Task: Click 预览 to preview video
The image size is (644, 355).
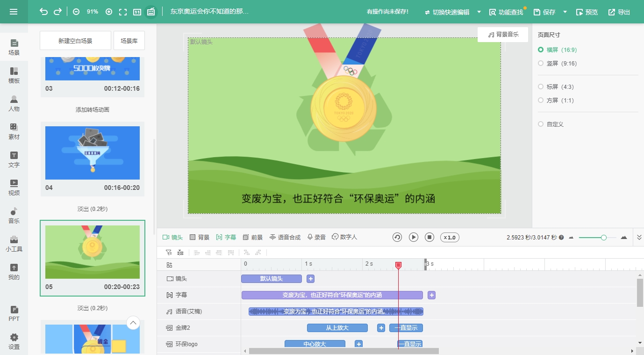Action: pos(587,12)
